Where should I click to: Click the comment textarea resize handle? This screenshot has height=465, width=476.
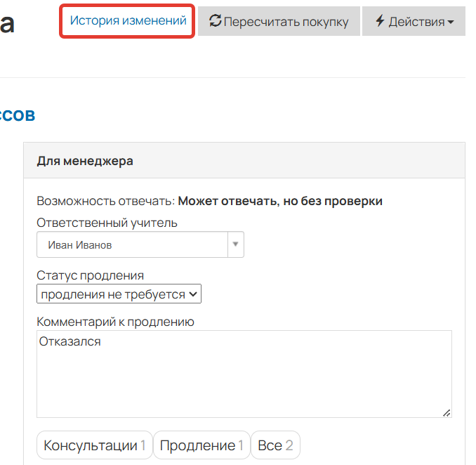click(x=447, y=413)
